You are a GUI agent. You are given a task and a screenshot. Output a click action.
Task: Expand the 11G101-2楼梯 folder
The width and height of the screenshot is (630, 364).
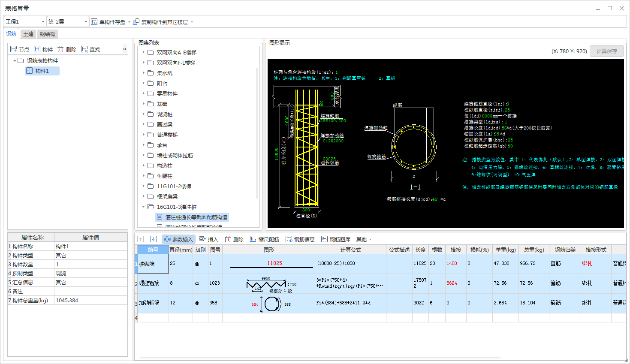pyautogui.click(x=143, y=186)
